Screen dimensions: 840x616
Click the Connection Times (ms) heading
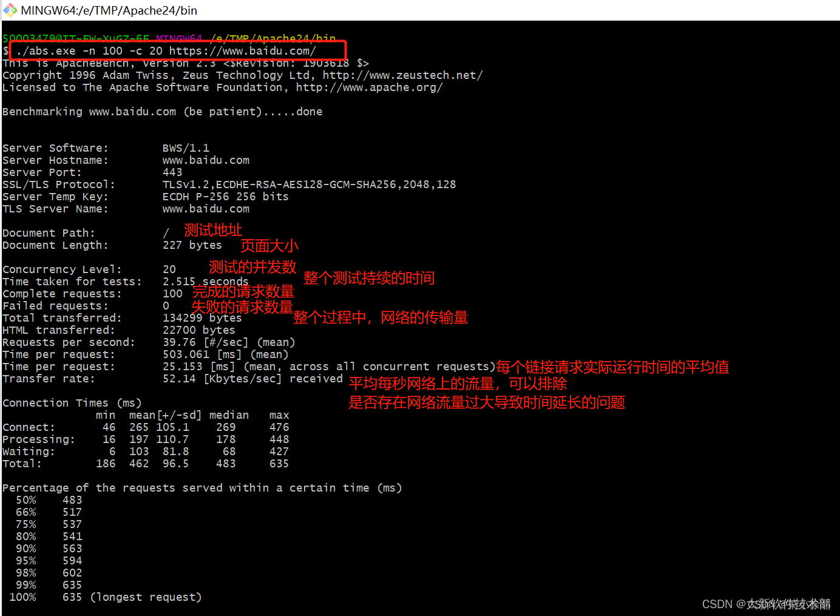pos(72,403)
